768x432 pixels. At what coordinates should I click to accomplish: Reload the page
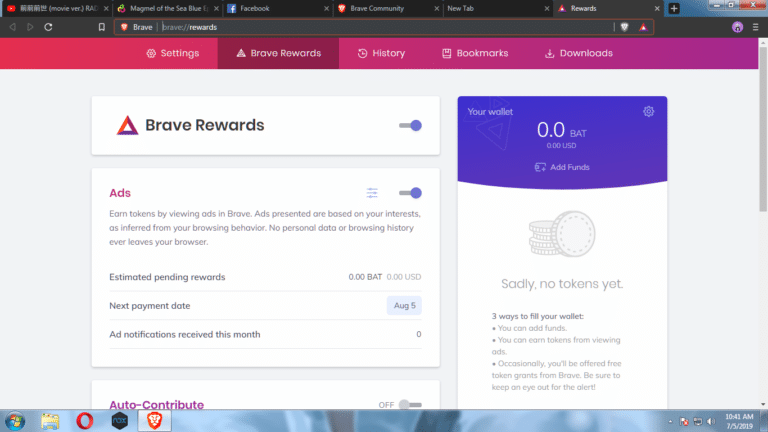coord(48,27)
